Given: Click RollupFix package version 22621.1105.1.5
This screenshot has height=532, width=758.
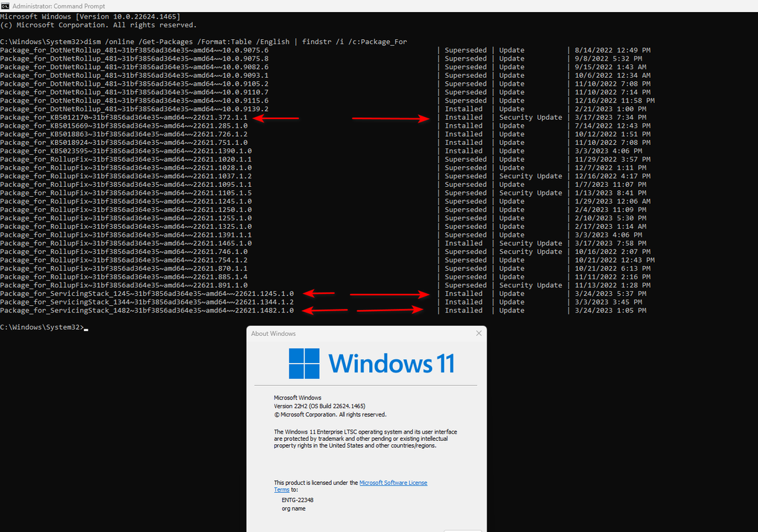Looking at the screenshot, I should point(126,193).
